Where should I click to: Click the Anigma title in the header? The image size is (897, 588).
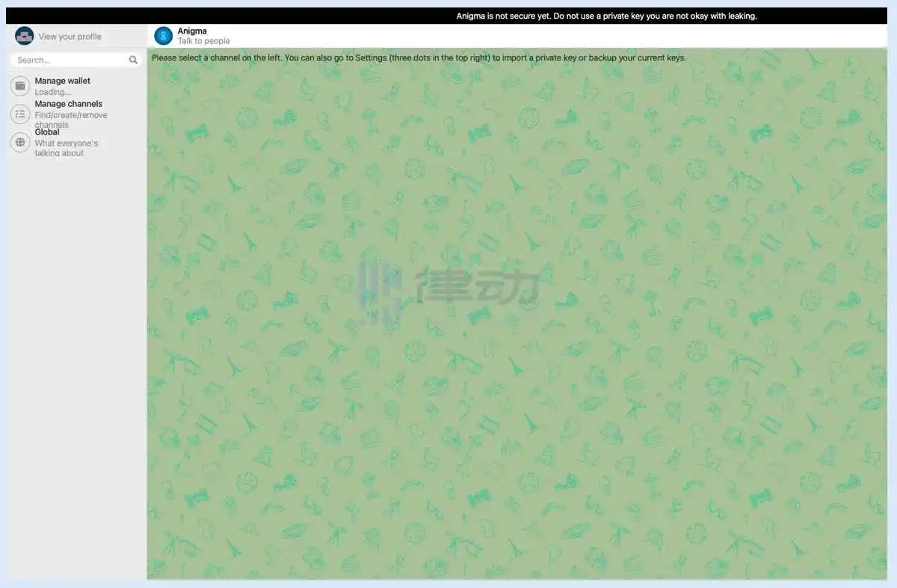pyautogui.click(x=192, y=31)
